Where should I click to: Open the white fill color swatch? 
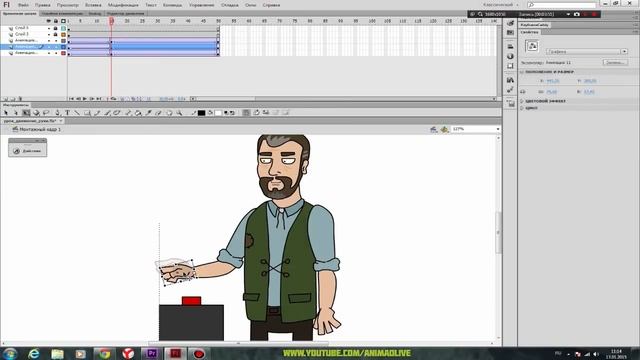coord(218,113)
